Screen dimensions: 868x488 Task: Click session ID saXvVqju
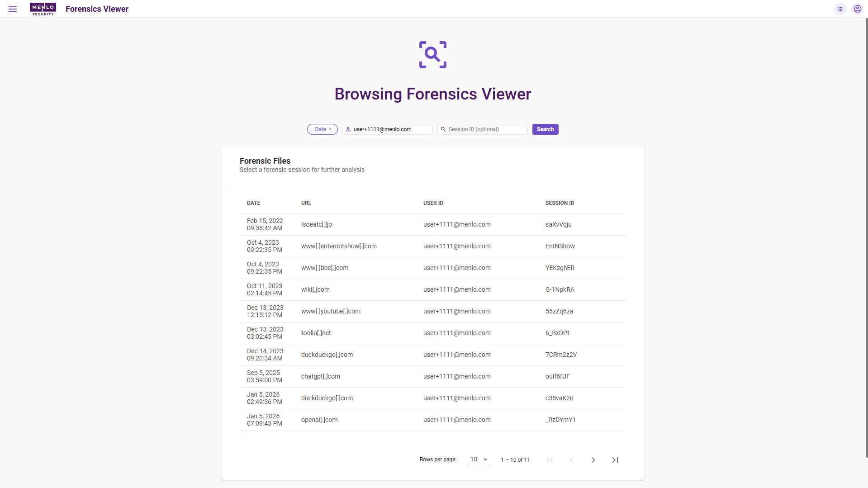pyautogui.click(x=559, y=225)
